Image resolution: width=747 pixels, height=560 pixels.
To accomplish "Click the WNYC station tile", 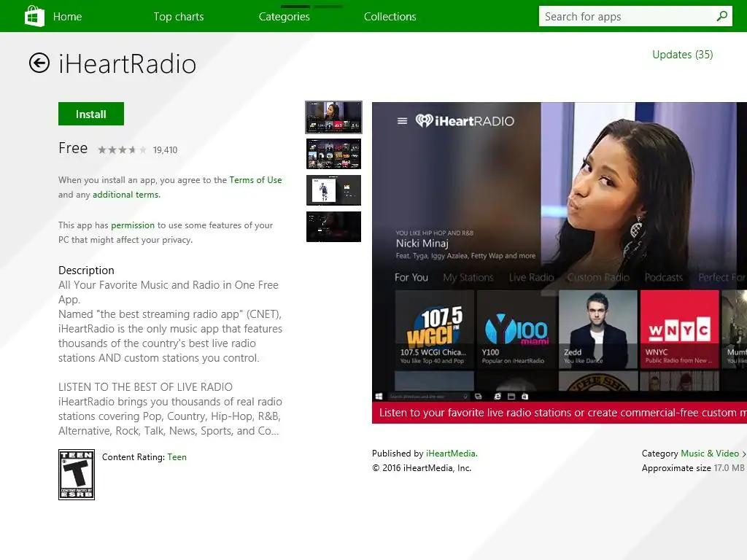I will point(679,330).
